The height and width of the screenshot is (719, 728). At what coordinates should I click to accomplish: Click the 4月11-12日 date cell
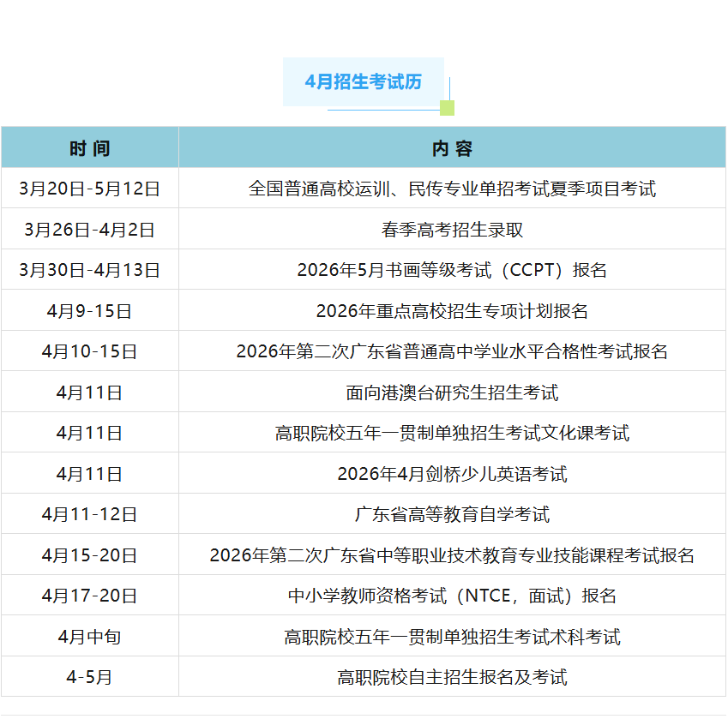[90, 514]
